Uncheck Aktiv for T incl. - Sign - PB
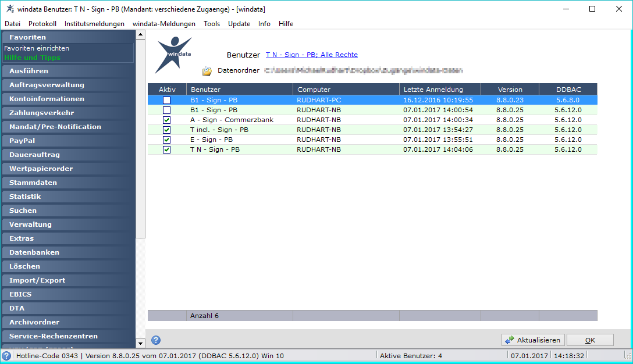Screen dimensions: 633x364 click(167, 130)
